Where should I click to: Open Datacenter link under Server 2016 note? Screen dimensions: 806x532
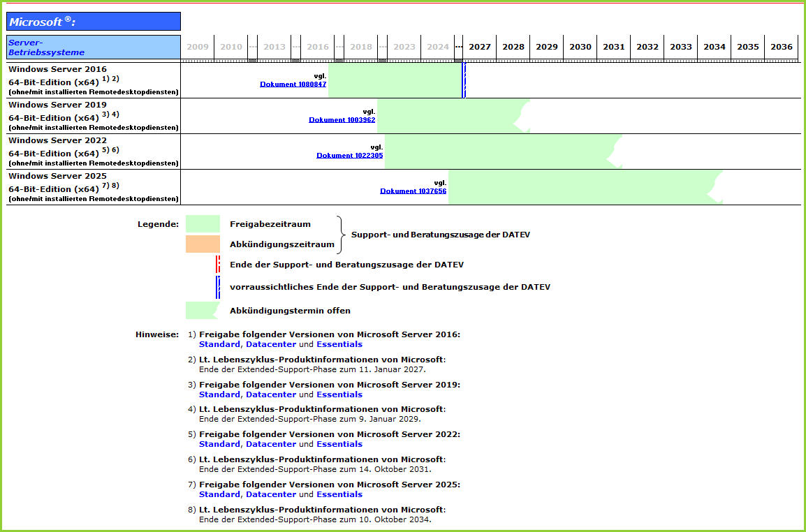point(271,344)
